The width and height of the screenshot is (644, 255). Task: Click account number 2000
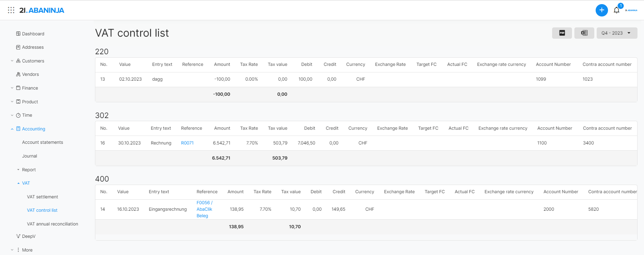[x=549, y=209]
